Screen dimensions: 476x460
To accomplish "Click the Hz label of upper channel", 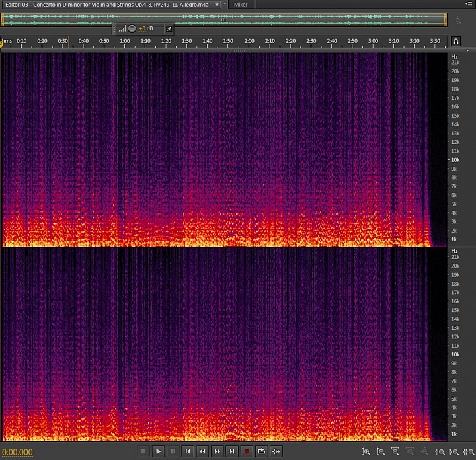I will [454, 57].
